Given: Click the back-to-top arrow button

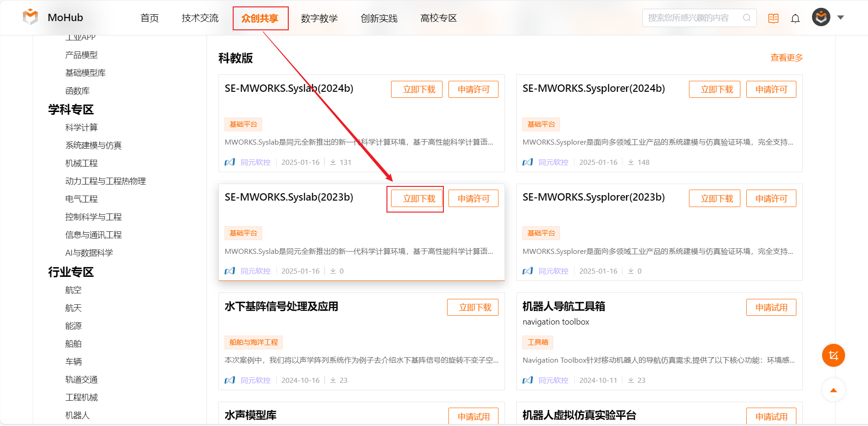Looking at the screenshot, I should 834,390.
